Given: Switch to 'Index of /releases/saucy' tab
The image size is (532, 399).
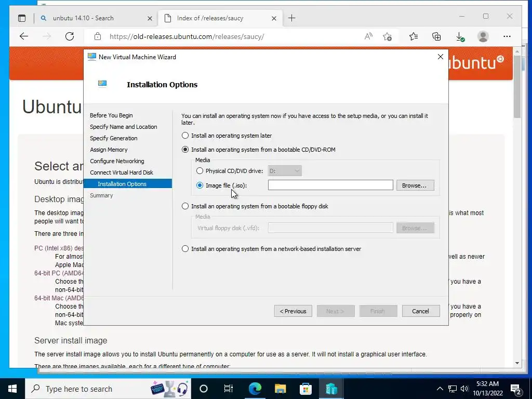Looking at the screenshot, I should point(220,18).
